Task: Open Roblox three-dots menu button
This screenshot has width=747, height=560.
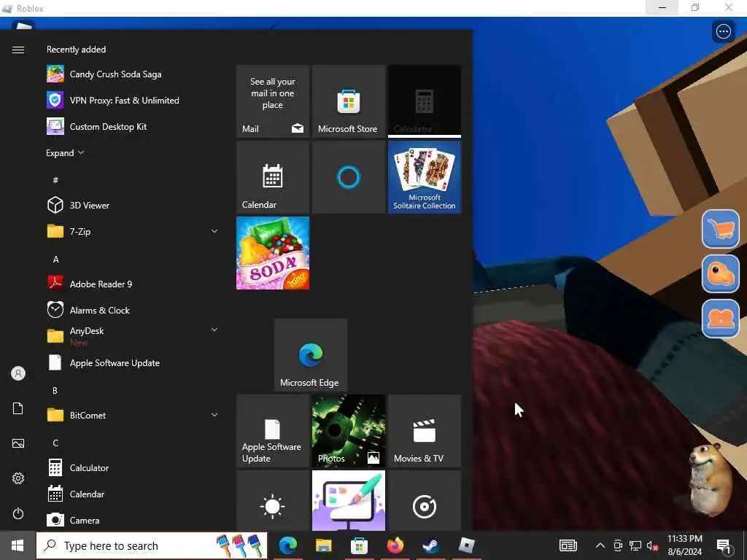Action: coord(723,32)
